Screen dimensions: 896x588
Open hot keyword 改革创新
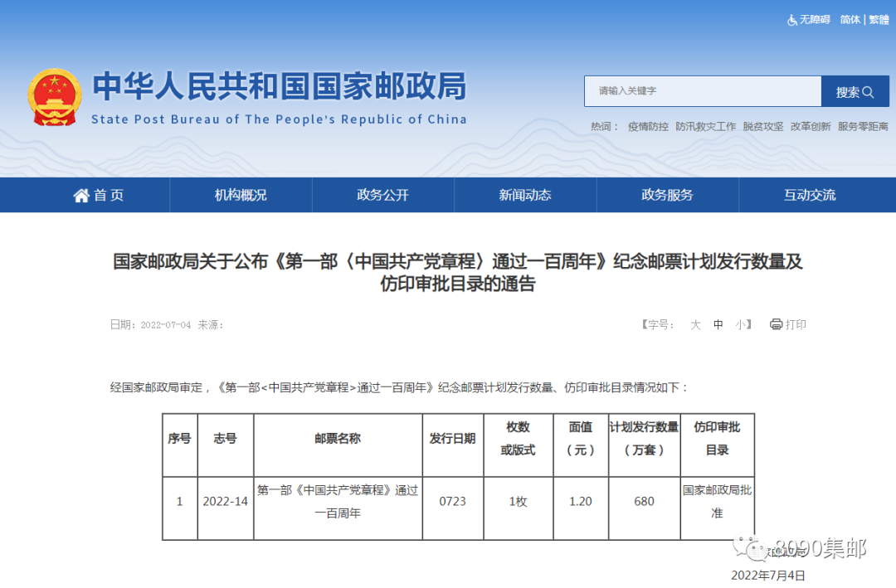point(811,126)
